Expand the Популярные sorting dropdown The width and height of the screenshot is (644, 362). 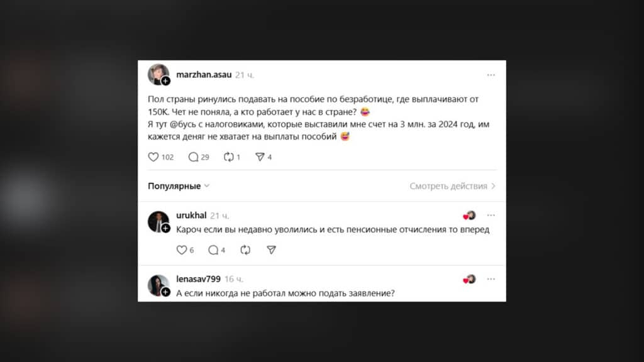[x=179, y=186]
